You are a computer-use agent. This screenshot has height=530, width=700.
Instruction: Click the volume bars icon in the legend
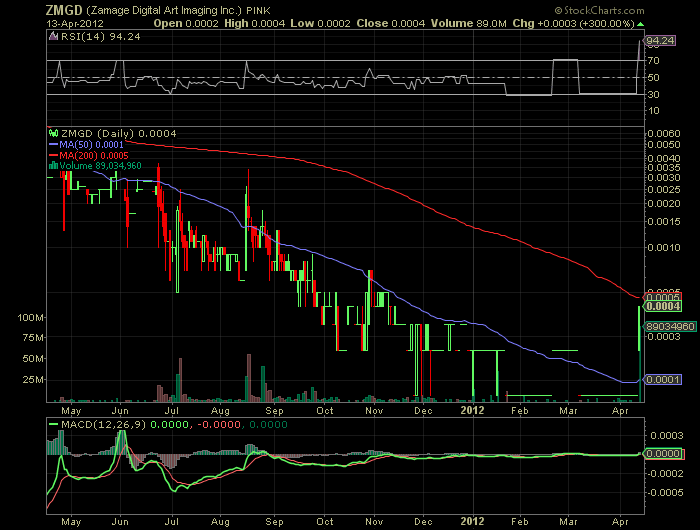pos(54,166)
